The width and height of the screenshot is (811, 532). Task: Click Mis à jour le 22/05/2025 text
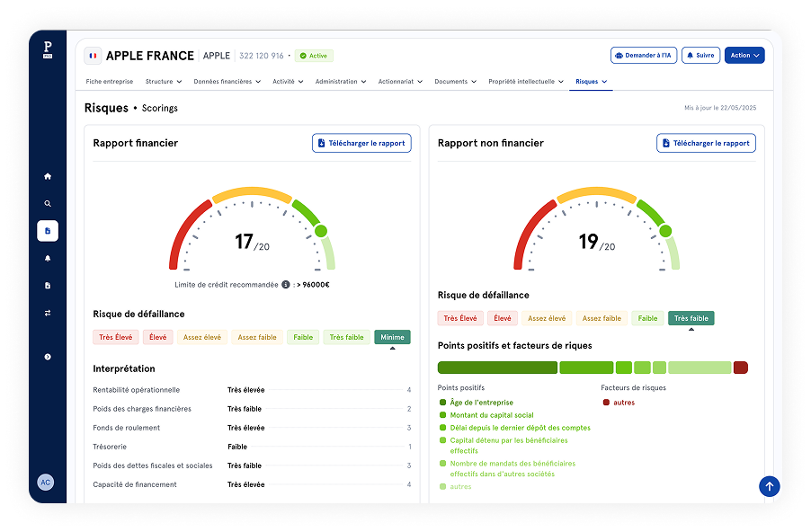tap(720, 108)
